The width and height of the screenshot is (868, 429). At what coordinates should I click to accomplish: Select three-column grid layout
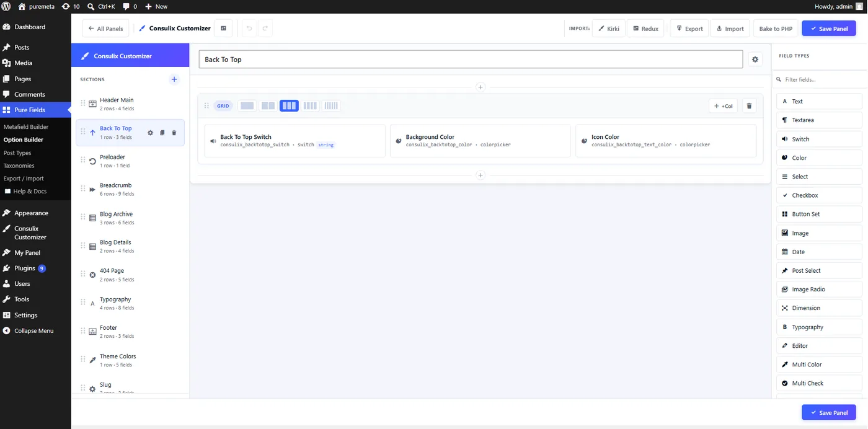[x=289, y=106]
